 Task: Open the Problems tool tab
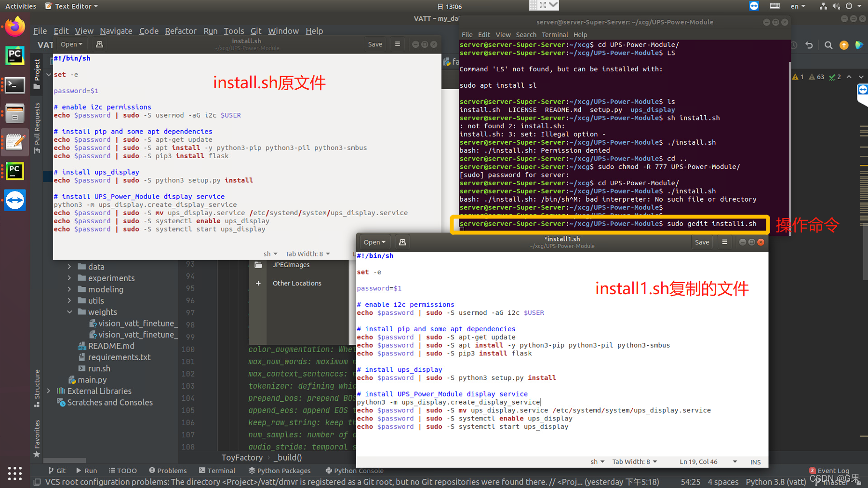click(168, 471)
